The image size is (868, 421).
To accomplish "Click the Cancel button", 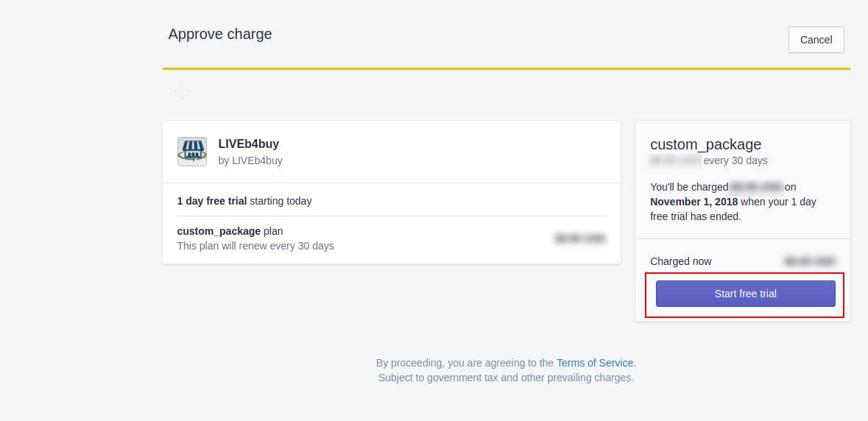I will [x=816, y=40].
